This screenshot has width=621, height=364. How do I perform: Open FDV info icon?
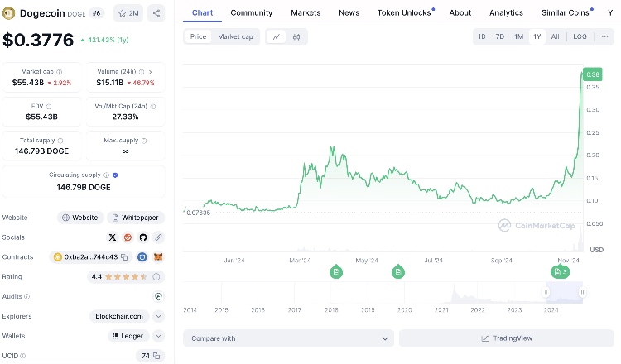[49, 107]
